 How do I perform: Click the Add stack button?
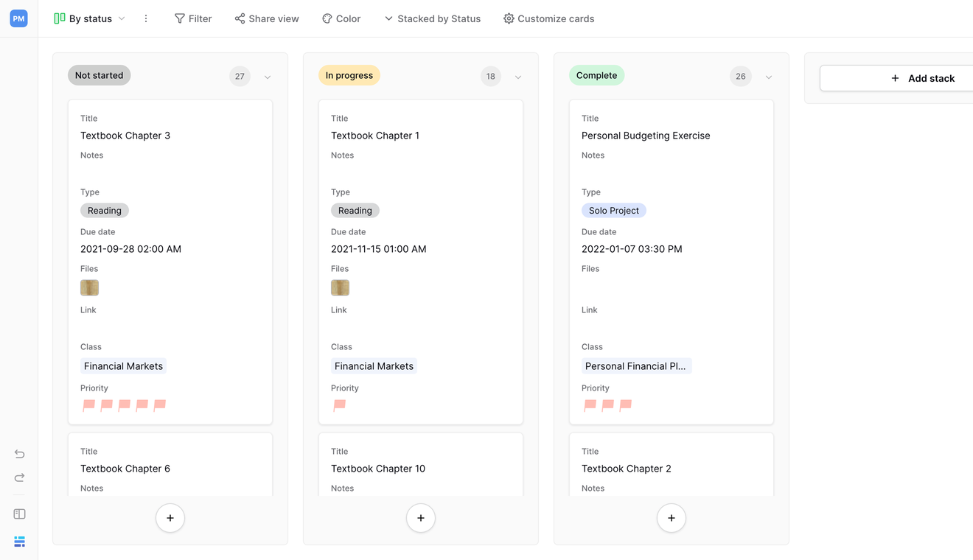click(923, 78)
